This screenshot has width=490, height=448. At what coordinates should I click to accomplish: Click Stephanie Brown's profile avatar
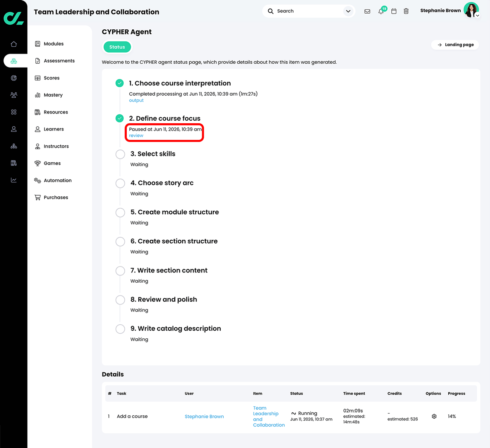tap(471, 10)
